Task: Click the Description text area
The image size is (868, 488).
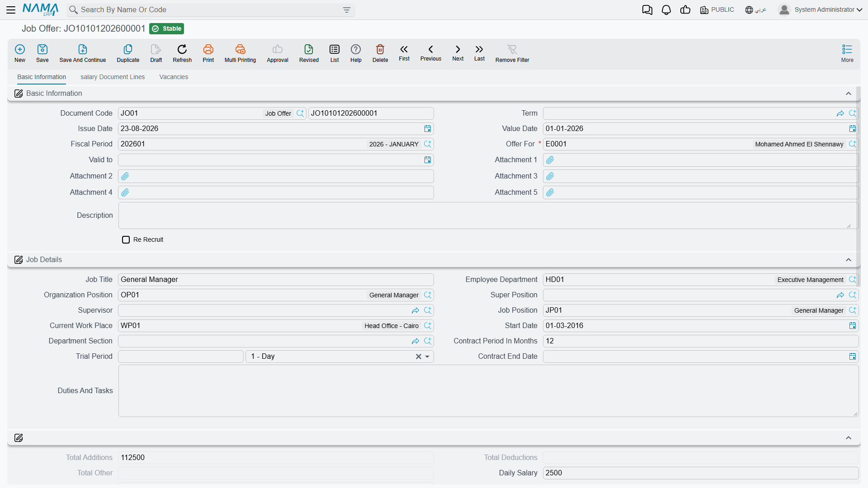Action: point(488,216)
